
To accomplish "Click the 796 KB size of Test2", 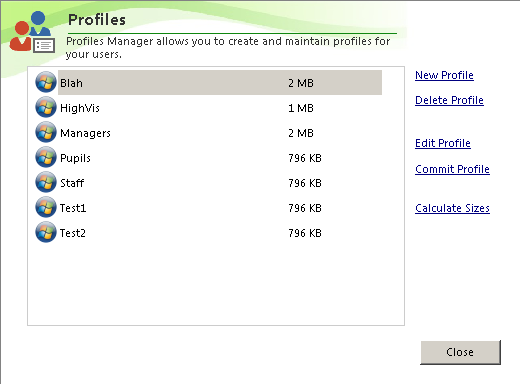I will click(x=305, y=233).
